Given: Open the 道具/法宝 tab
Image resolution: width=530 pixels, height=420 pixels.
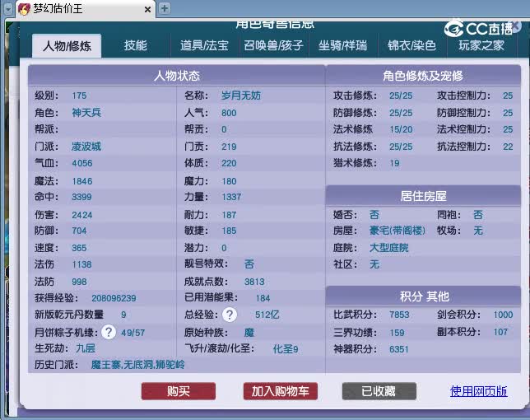Looking at the screenshot, I should tap(204, 45).
